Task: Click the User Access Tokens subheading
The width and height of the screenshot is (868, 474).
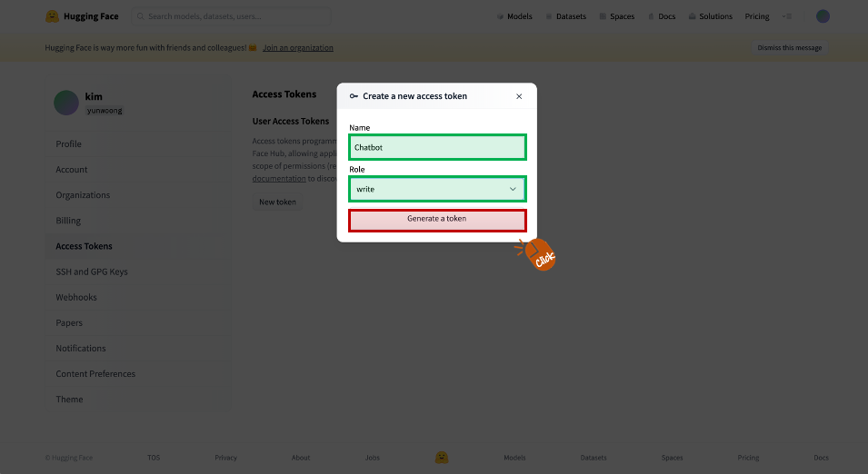Action: coord(291,121)
